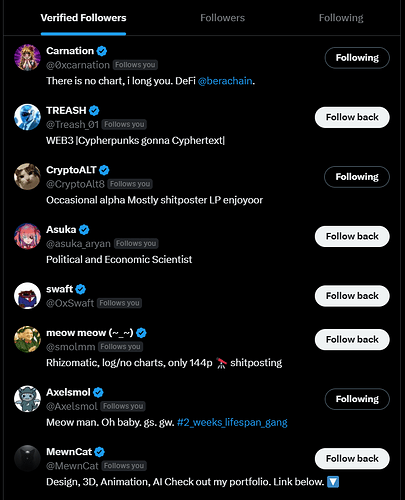The image size is (405, 500).
Task: Click MewnCat's verified badge icon
Action: pyautogui.click(x=100, y=452)
